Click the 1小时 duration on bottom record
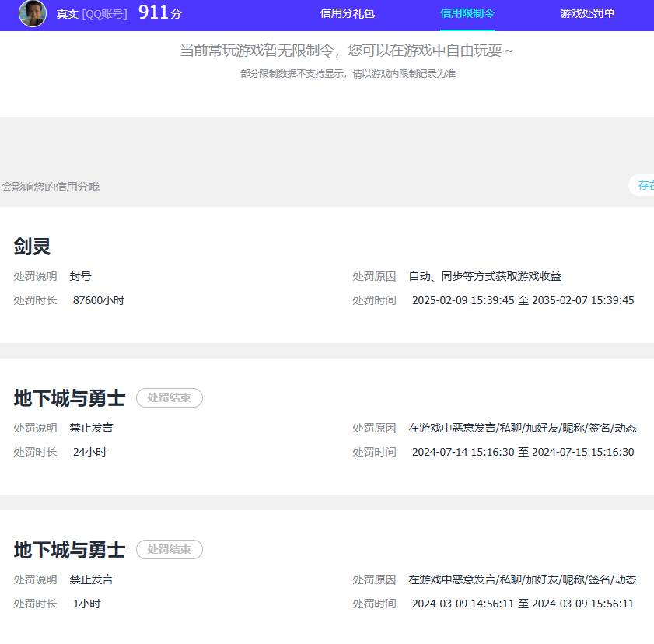The image size is (654, 644). coord(84,604)
